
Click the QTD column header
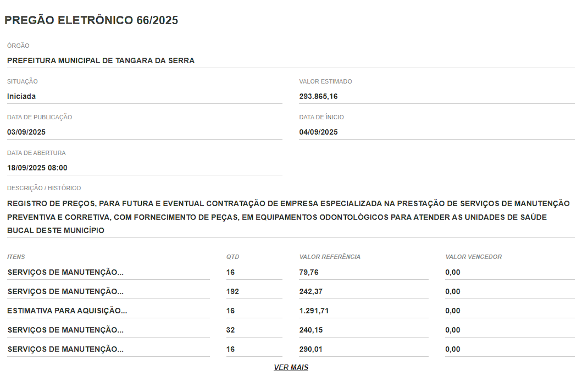232,257
